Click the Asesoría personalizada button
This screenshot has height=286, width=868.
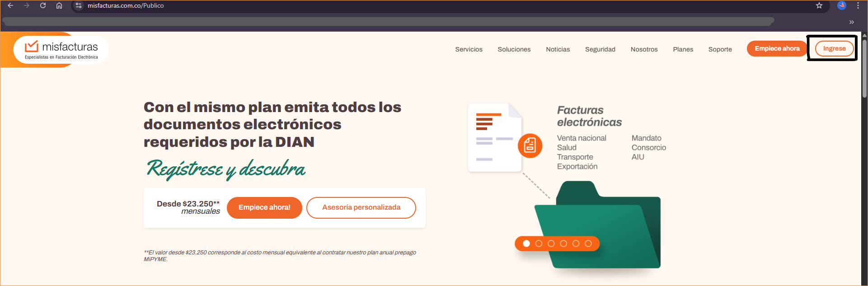361,207
